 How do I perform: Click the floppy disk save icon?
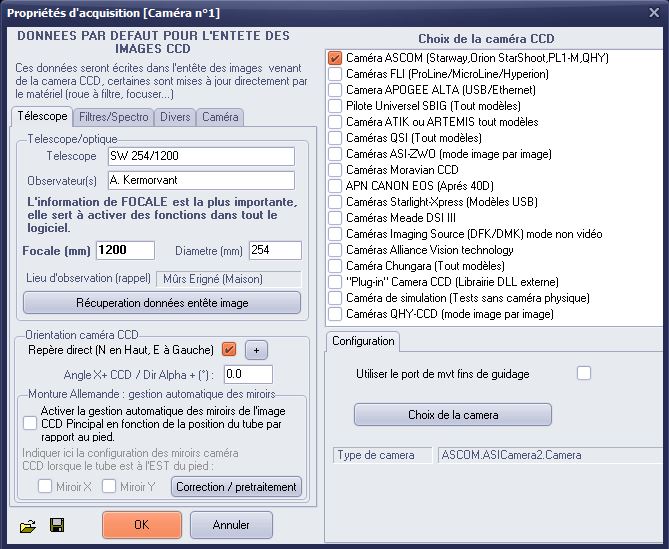[56, 525]
